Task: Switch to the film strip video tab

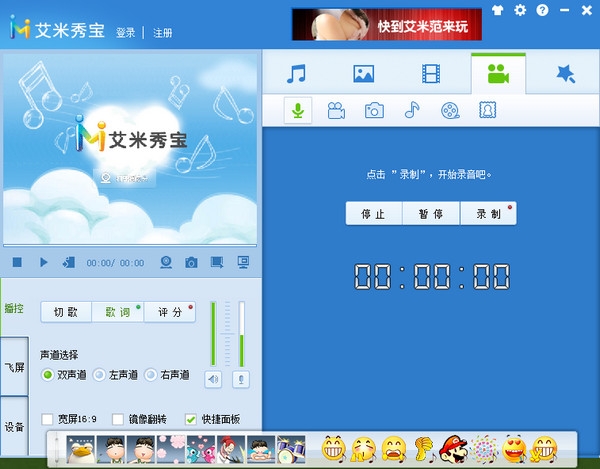Action: point(430,73)
